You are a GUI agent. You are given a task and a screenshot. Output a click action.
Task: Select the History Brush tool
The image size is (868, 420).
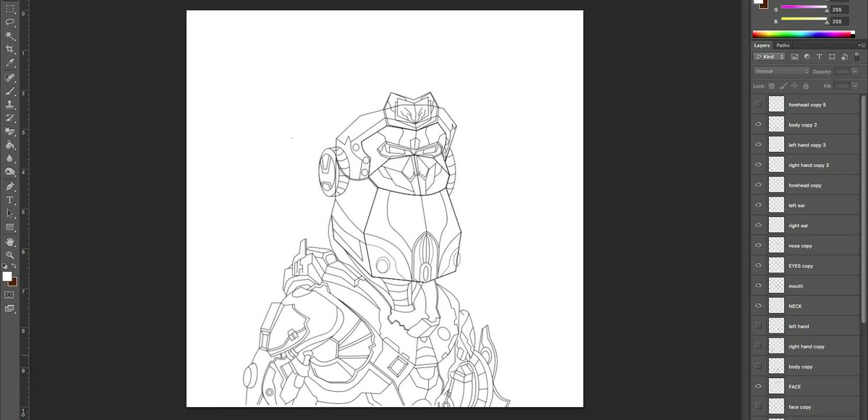click(10, 117)
